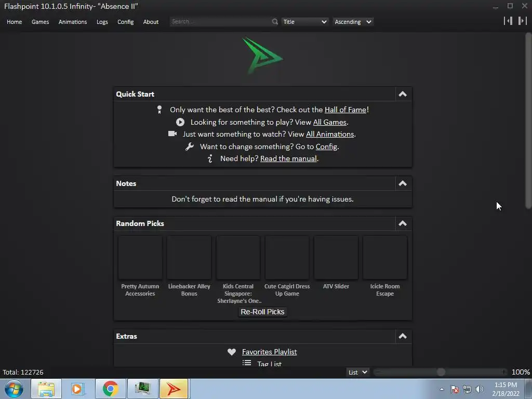Open the About tab
Viewport: 532px width, 399px height.
tap(151, 22)
